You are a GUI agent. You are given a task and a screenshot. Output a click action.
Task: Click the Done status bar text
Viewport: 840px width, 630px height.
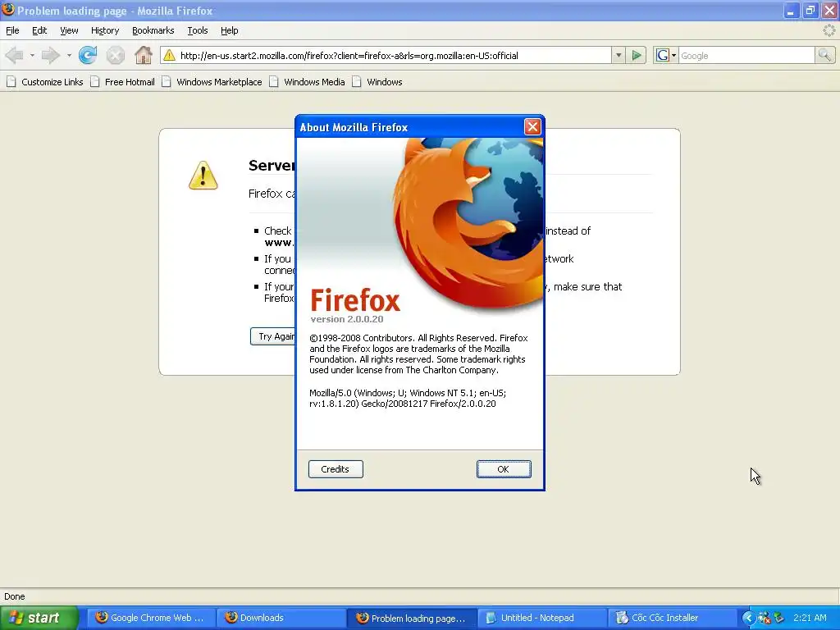click(x=15, y=596)
